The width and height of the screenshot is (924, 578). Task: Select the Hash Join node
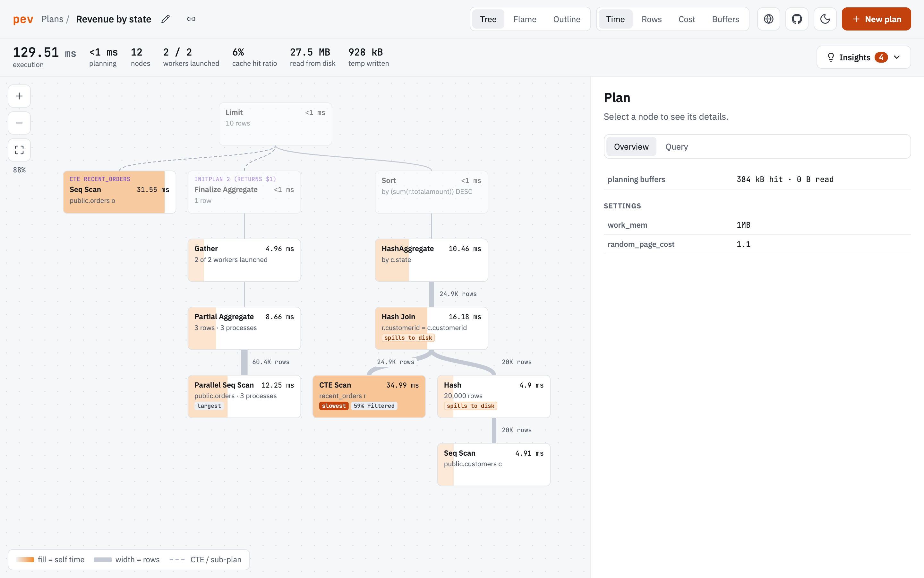pyautogui.click(x=432, y=328)
